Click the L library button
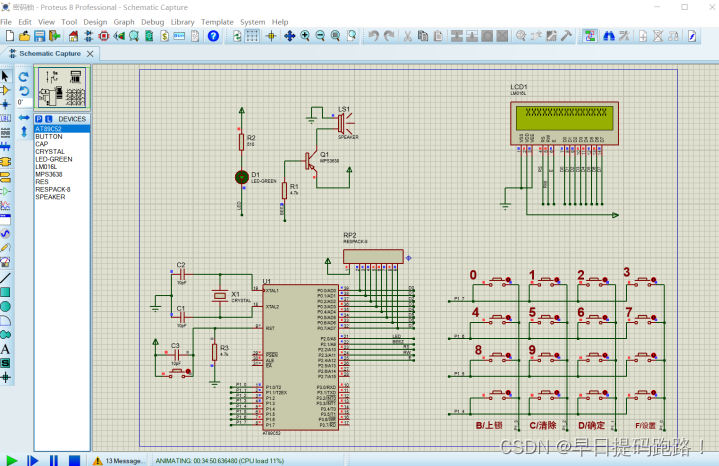Image resolution: width=719 pixels, height=466 pixels. pos(48,119)
